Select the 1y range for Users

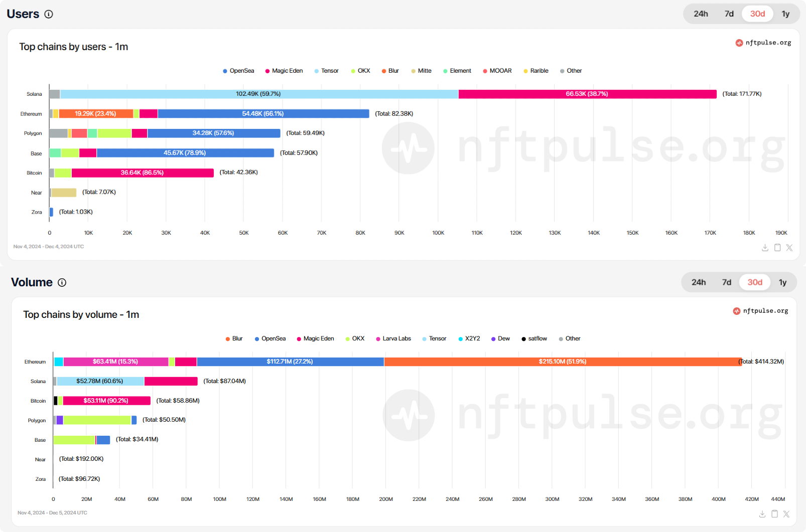[785, 14]
